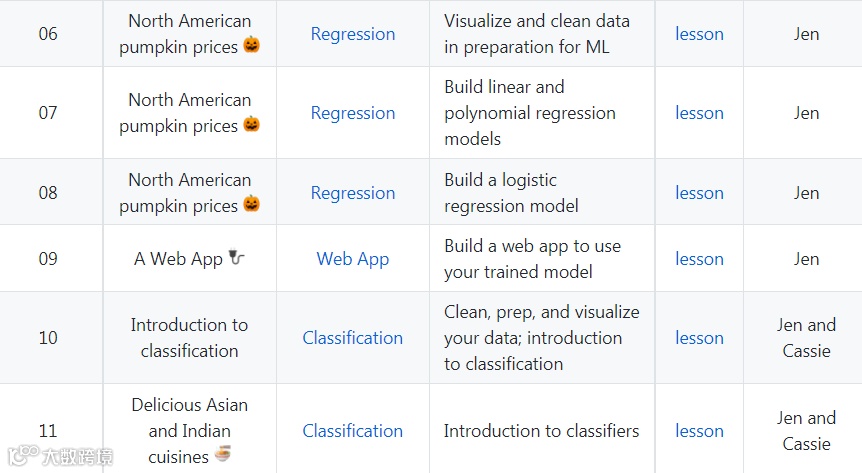Image resolution: width=862 pixels, height=473 pixels.
Task: Open lesson link for Introduction to classifiers
Action: 699,431
